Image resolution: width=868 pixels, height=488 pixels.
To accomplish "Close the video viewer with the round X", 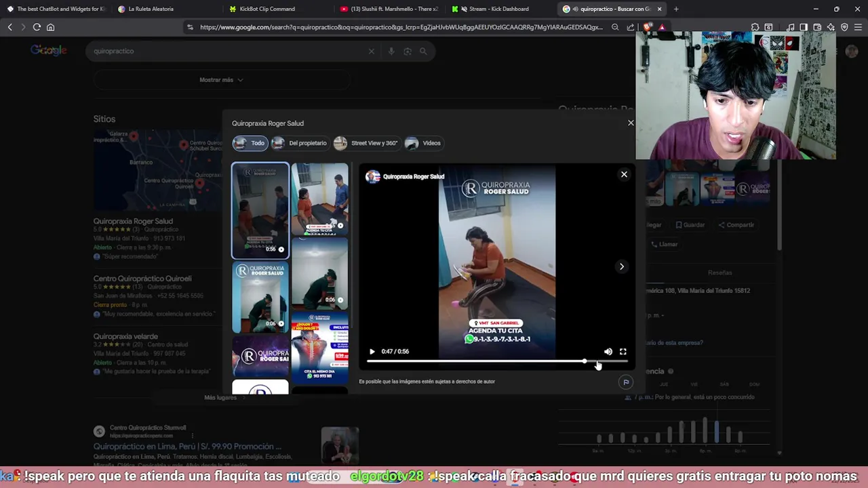I will pyautogui.click(x=624, y=174).
